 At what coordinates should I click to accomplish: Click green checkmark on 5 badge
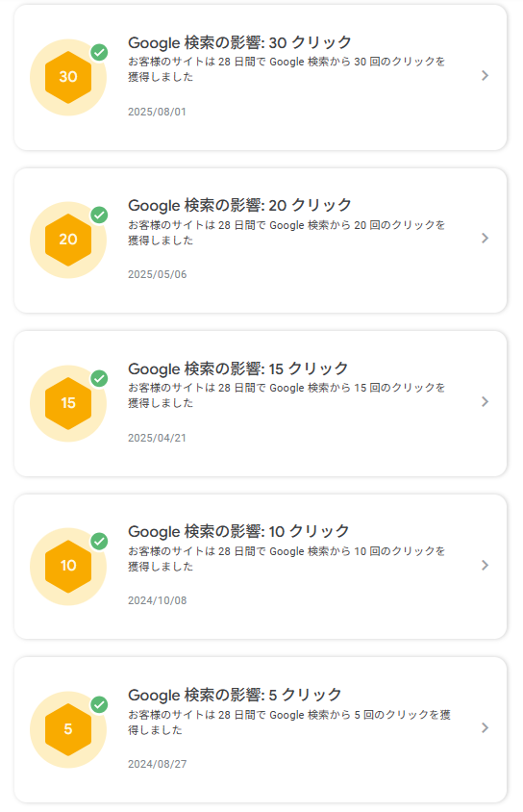point(99,705)
